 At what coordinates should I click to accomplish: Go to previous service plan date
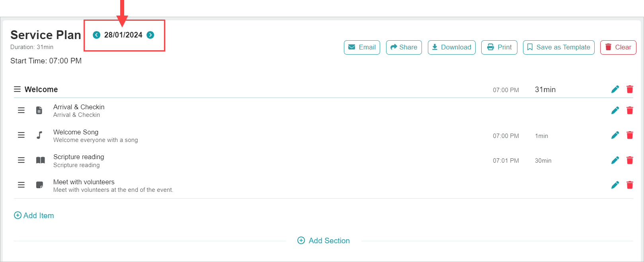coord(96,35)
